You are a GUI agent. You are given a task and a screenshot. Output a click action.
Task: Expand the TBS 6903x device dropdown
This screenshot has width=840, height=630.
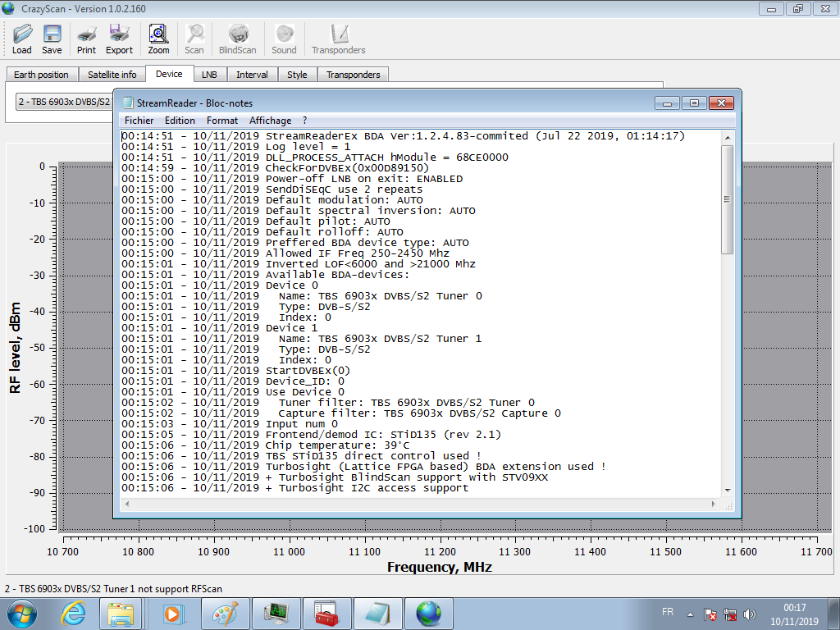point(64,102)
